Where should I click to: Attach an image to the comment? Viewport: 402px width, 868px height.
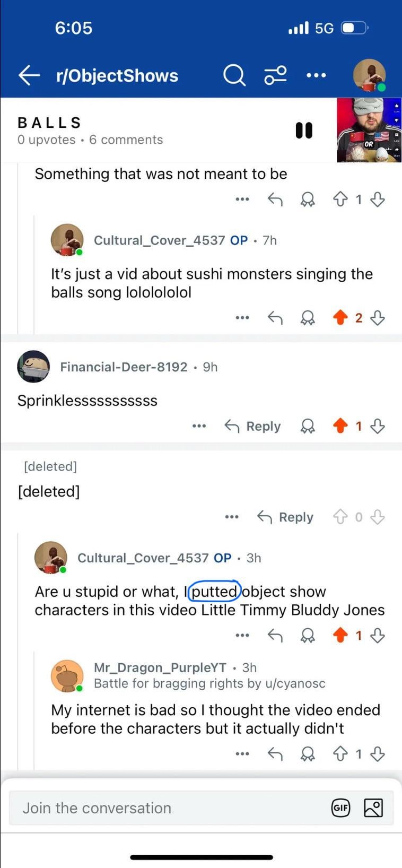pos(373,808)
